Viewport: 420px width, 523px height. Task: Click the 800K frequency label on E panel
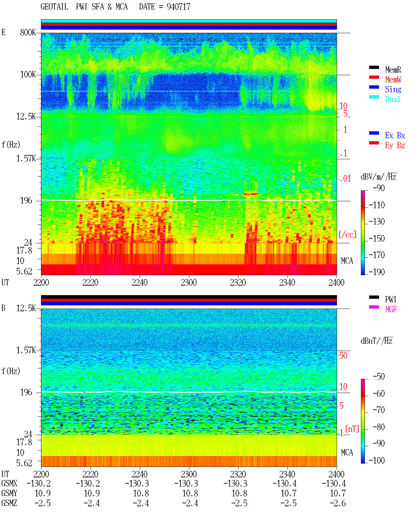click(28, 33)
